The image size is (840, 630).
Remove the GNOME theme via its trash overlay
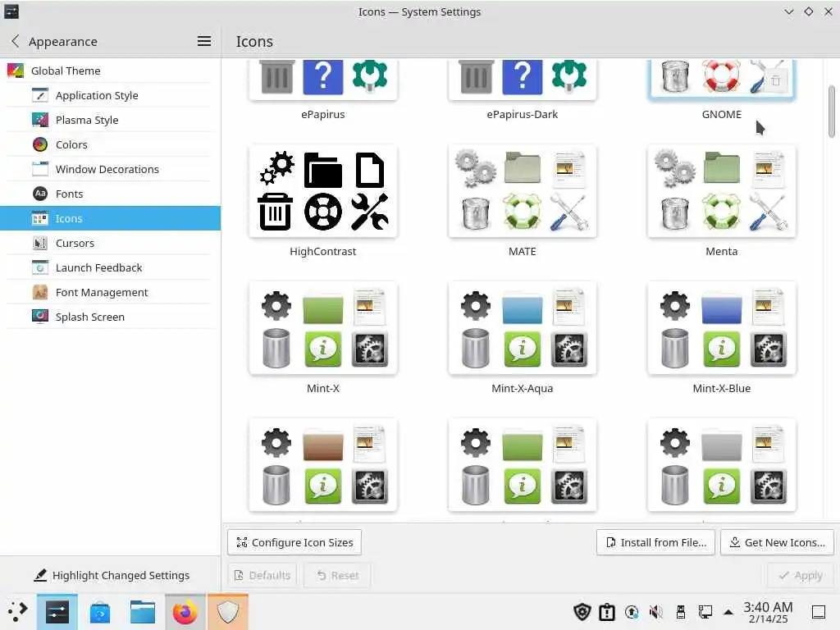(776, 81)
